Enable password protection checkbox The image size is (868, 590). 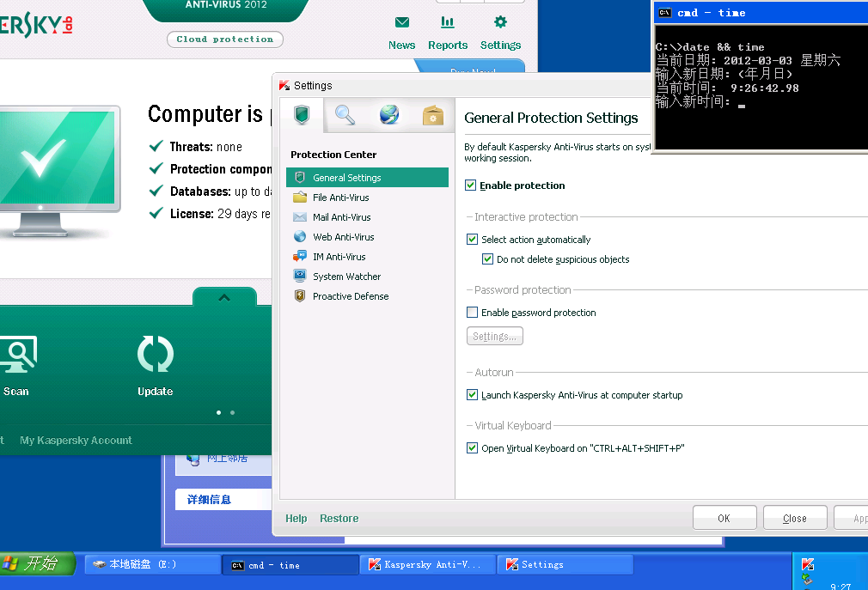472,313
